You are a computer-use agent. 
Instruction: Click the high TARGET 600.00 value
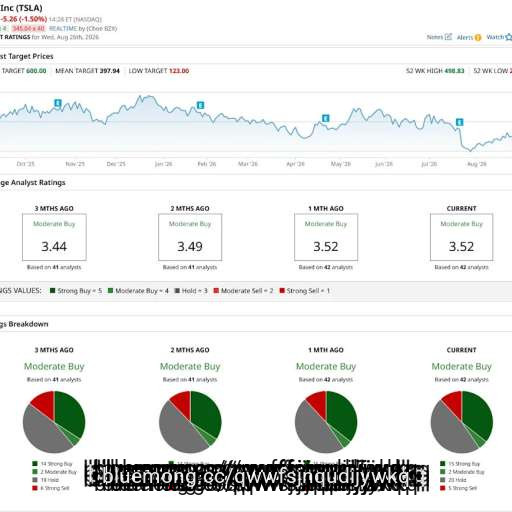click(36, 71)
